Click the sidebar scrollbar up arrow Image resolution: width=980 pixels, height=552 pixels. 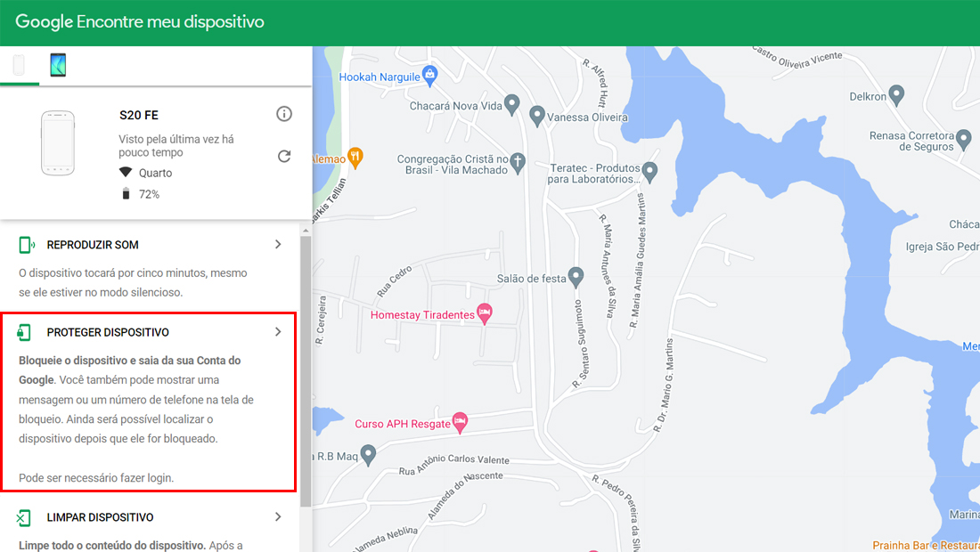click(x=306, y=231)
